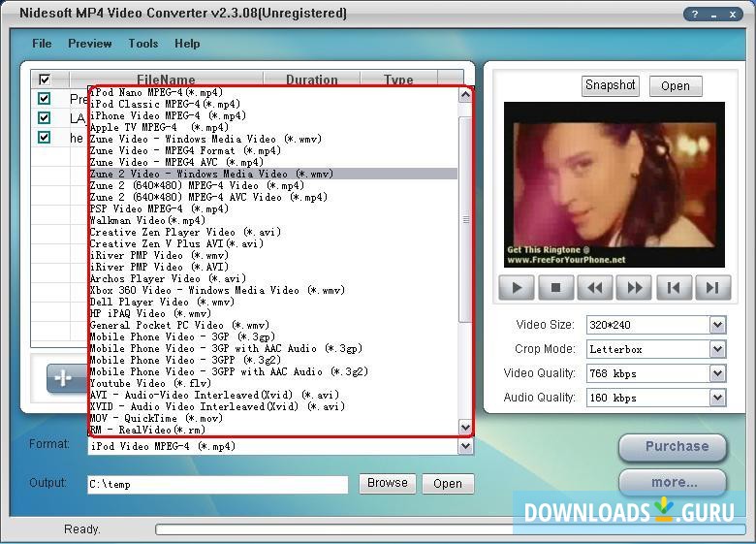This screenshot has height=544, width=756.
Task: Toggle the select-all checkbox in the header
Action: point(45,80)
